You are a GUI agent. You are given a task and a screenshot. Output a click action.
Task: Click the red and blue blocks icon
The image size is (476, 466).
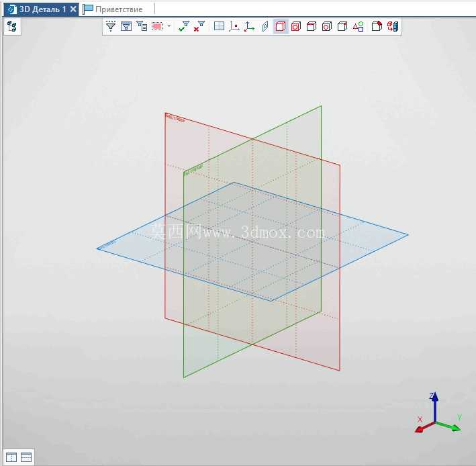coord(393,26)
